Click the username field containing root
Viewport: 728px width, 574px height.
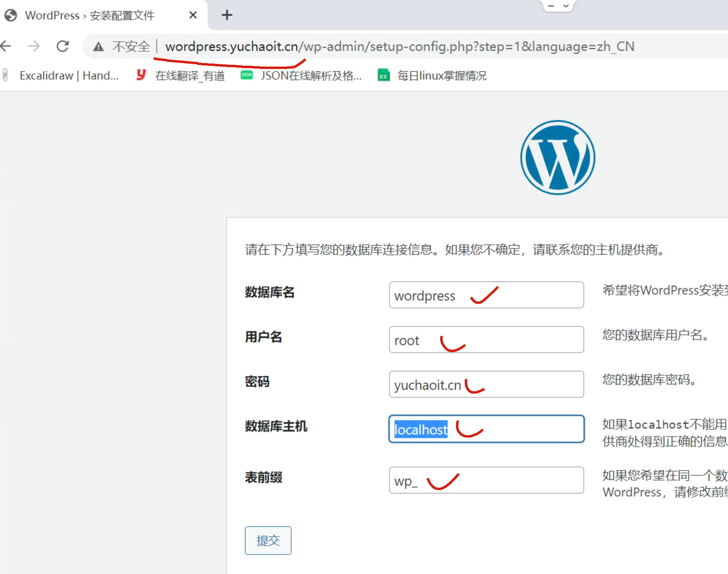[x=486, y=340]
